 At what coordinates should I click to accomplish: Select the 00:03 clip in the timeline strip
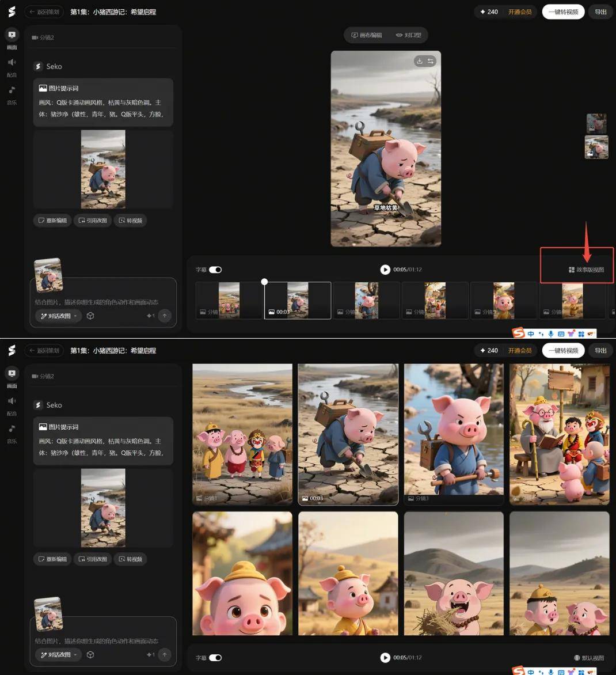pos(298,300)
